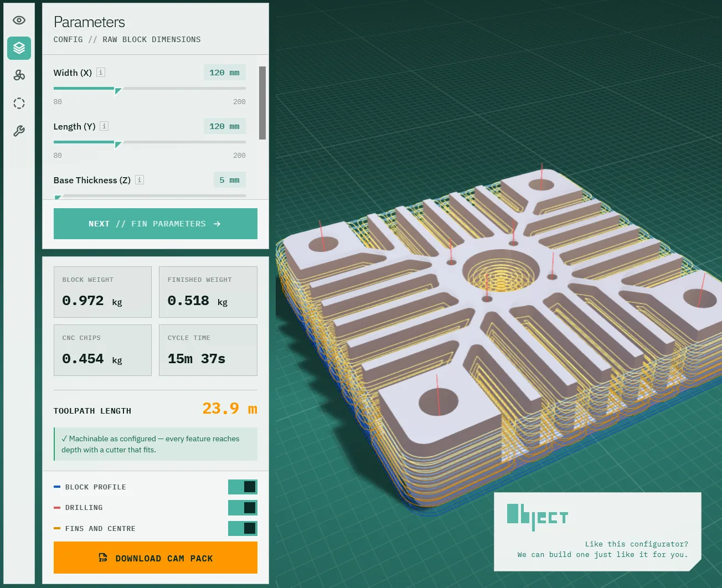Open the wrench tool settings icon
Screen dimensions: 722x588
tap(19, 131)
